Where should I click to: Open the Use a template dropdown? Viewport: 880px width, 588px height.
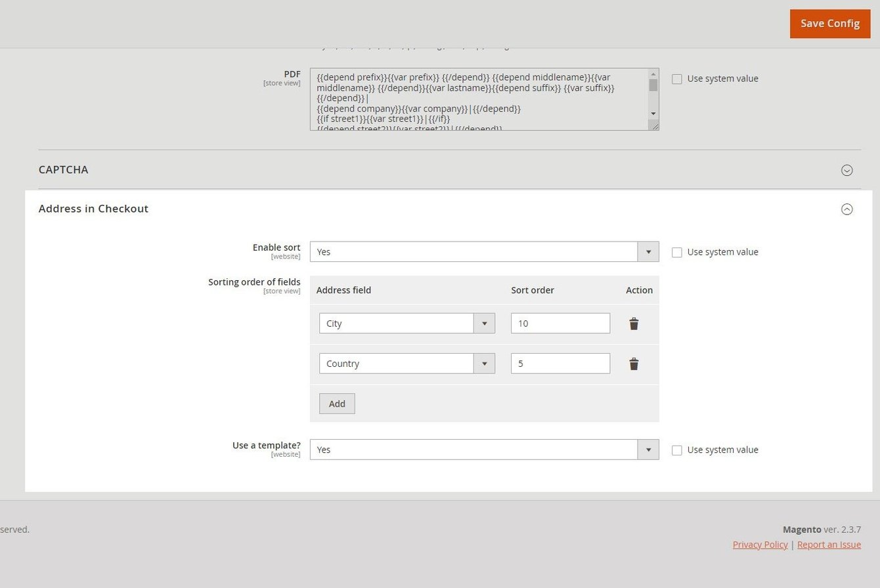point(484,450)
